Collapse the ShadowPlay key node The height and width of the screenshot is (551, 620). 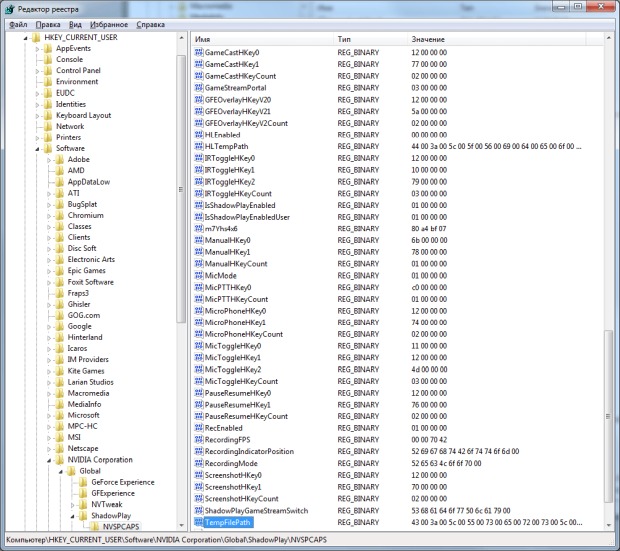[x=73, y=516]
